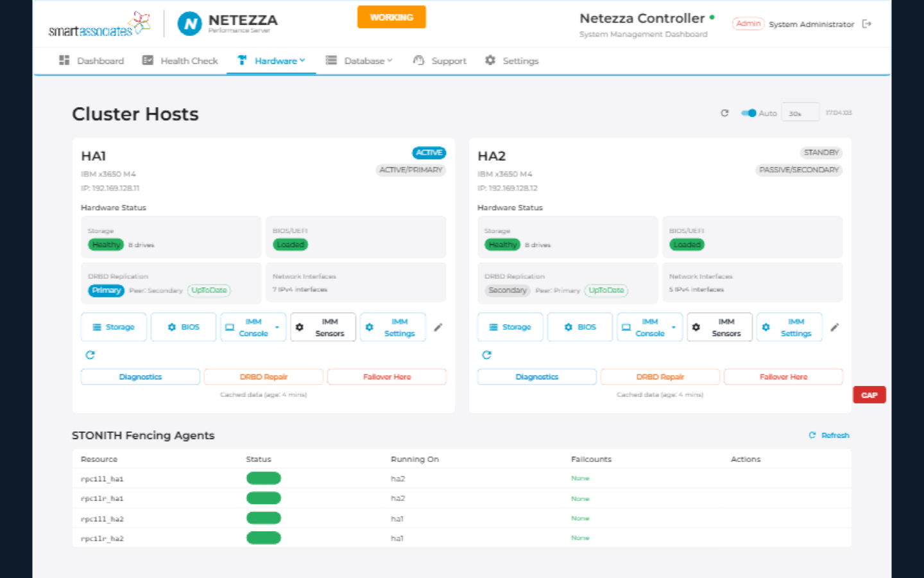Edit the HA1 host card
Screen dimensions: 924x578
tap(438, 328)
